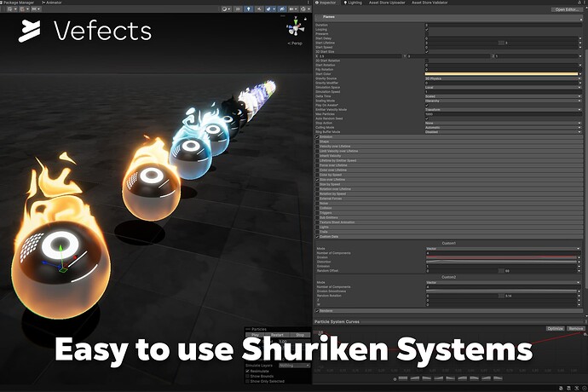Toggle the Resimulate checkbox in Particles overlay
The width and height of the screenshot is (588, 392).
pos(247,371)
